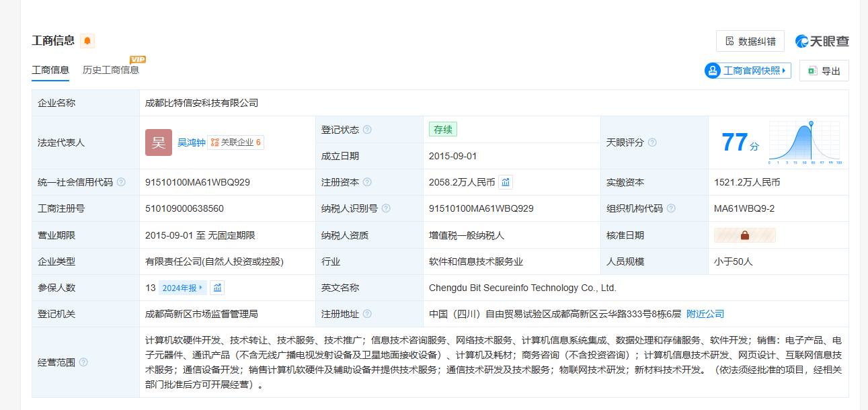Click the 工商信息 section heading
868x410 pixels.
(53, 40)
